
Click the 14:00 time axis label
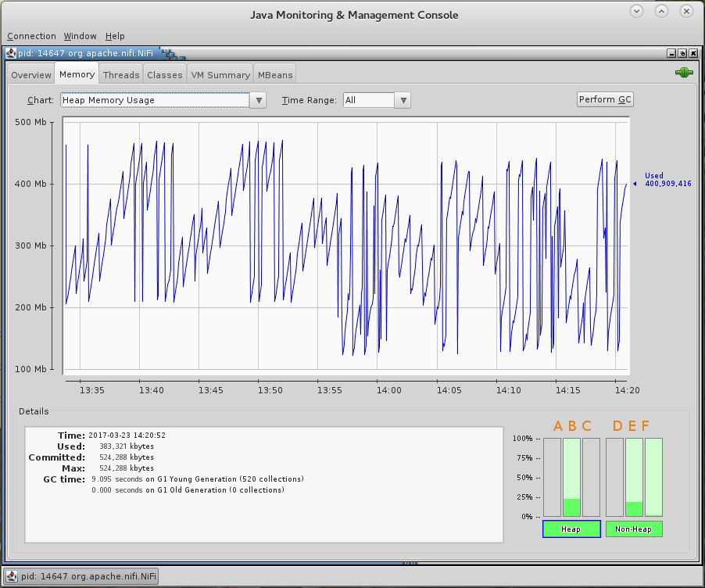[x=389, y=390]
